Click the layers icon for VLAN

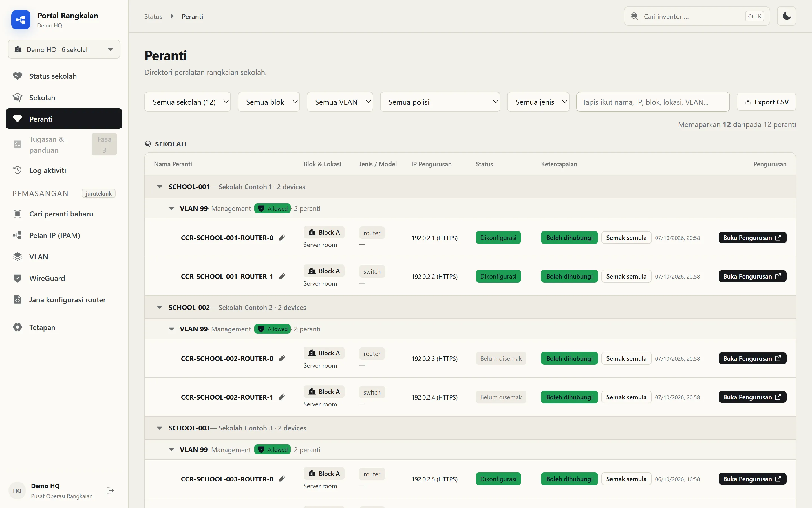17,257
